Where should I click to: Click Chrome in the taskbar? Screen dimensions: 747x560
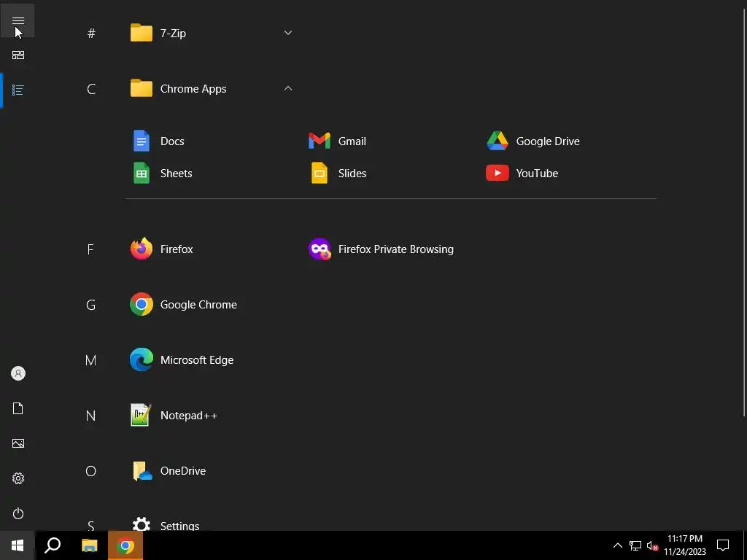tap(125, 545)
